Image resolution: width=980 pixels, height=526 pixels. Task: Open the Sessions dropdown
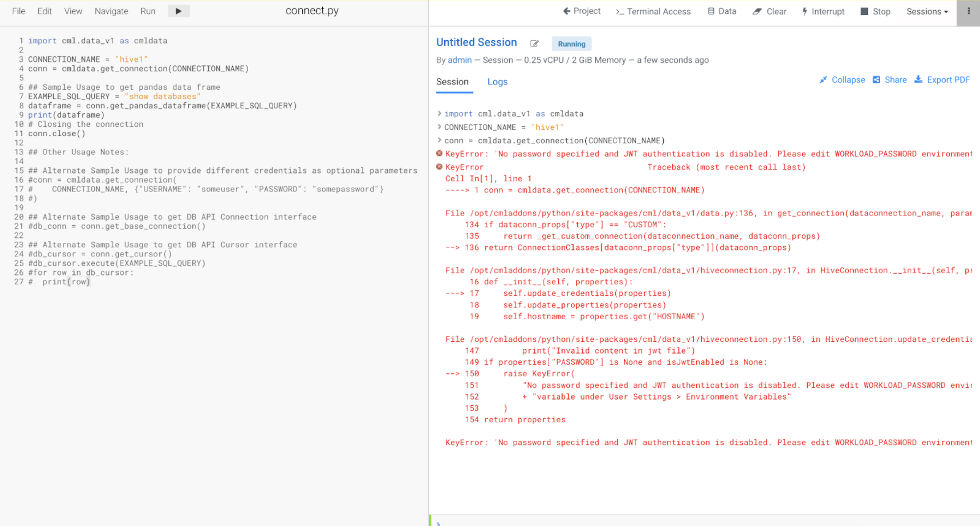coord(927,11)
